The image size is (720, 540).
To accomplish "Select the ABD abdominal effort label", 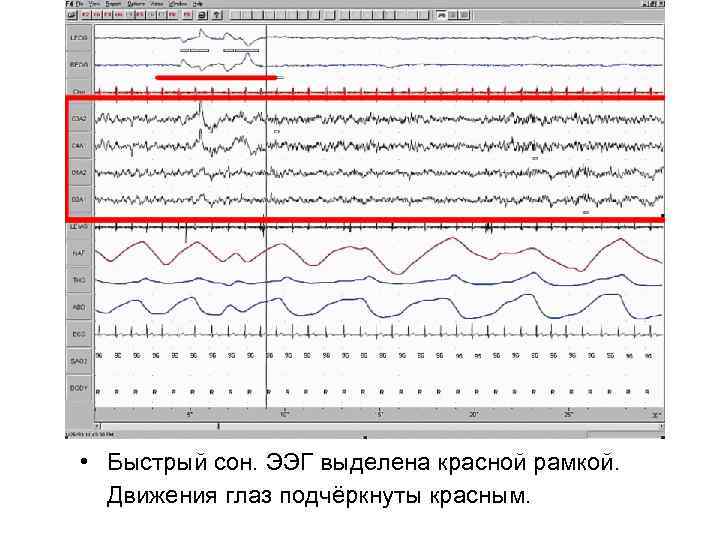I will point(79,307).
